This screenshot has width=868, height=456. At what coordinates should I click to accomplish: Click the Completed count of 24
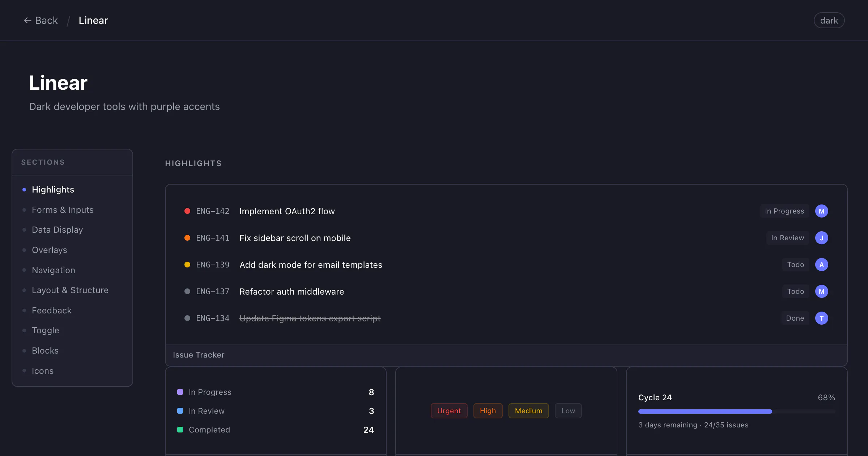(x=369, y=430)
